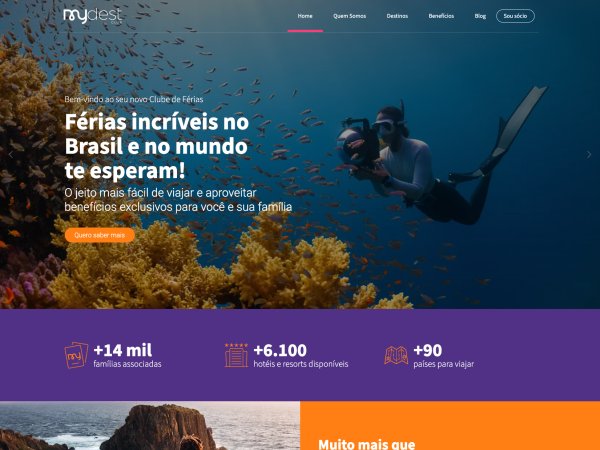Click the +14 mil famílias associadas stat

(127, 355)
